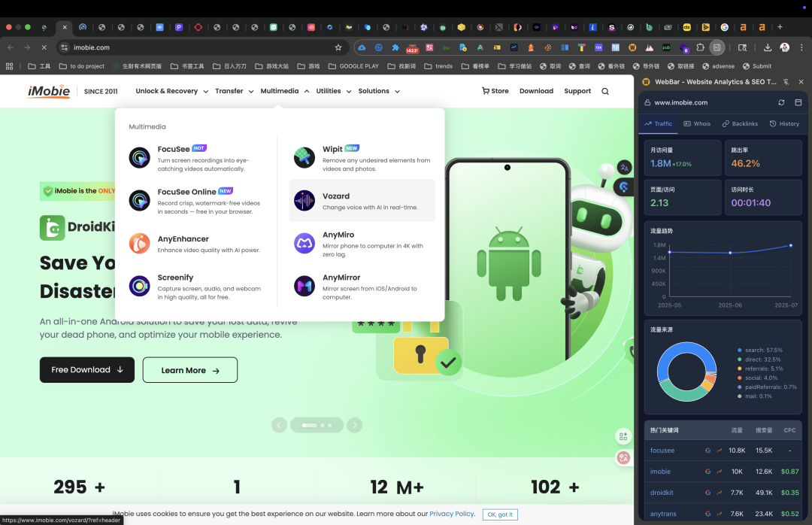Click the imobie.com address bar
812x525 pixels.
tap(202, 47)
